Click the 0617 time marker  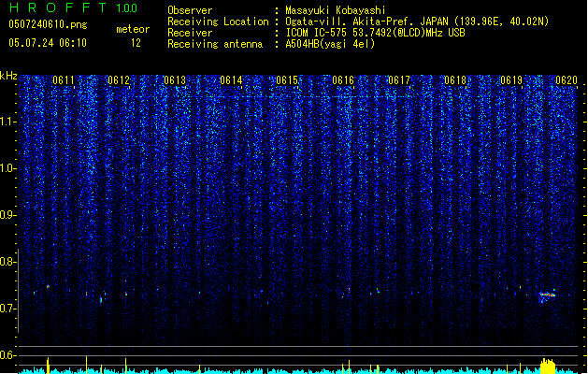(399, 80)
